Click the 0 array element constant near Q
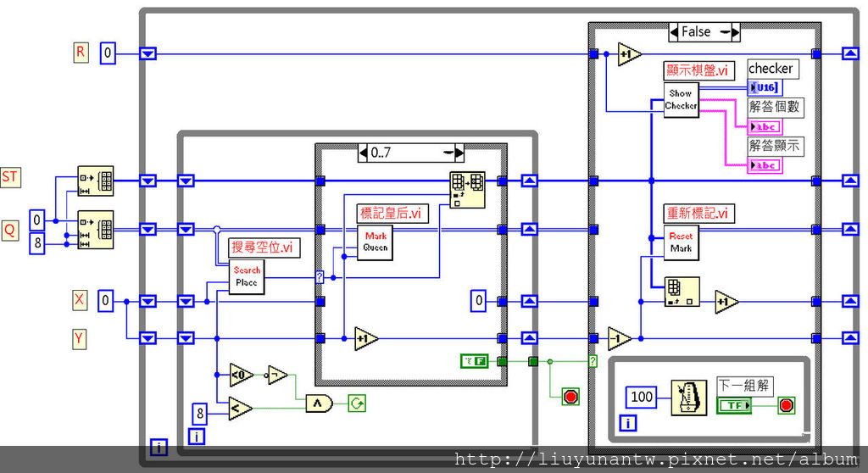This screenshot has height=473, width=868. 37,220
